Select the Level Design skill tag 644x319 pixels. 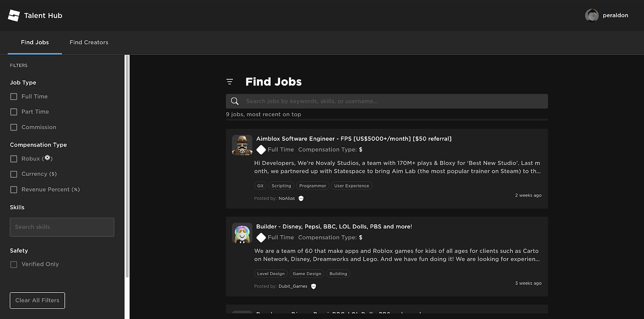coord(271,274)
